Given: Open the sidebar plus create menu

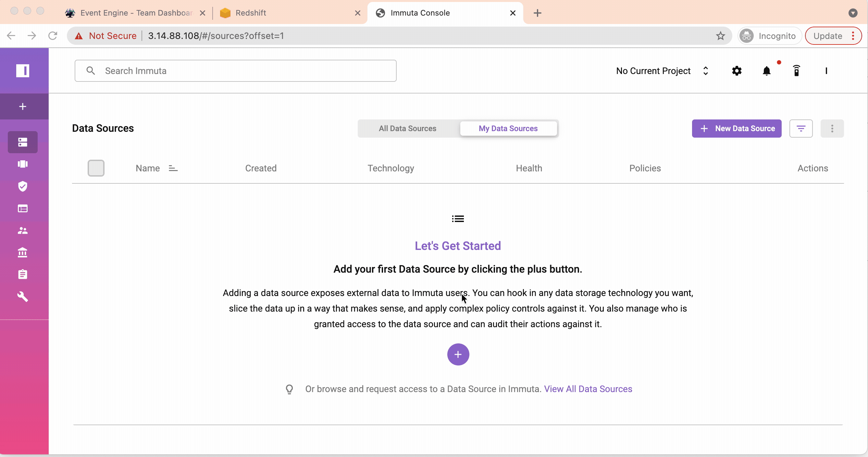Looking at the screenshot, I should coord(23,106).
